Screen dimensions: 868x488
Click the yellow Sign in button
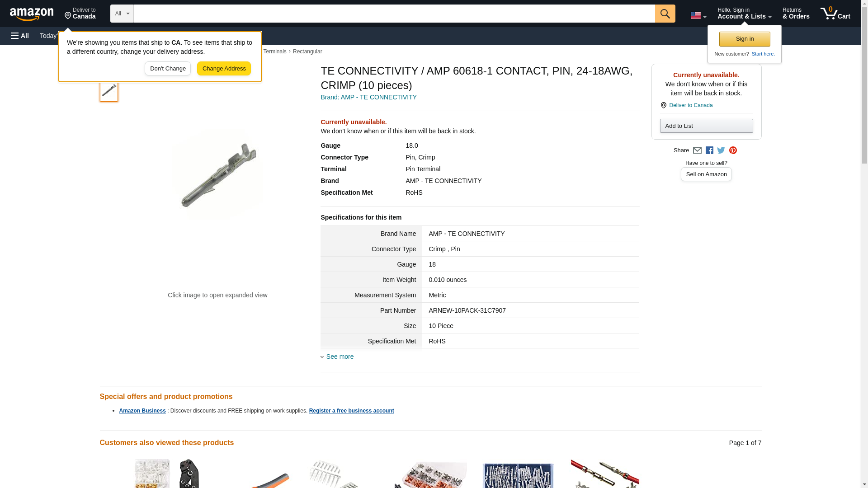point(745,39)
